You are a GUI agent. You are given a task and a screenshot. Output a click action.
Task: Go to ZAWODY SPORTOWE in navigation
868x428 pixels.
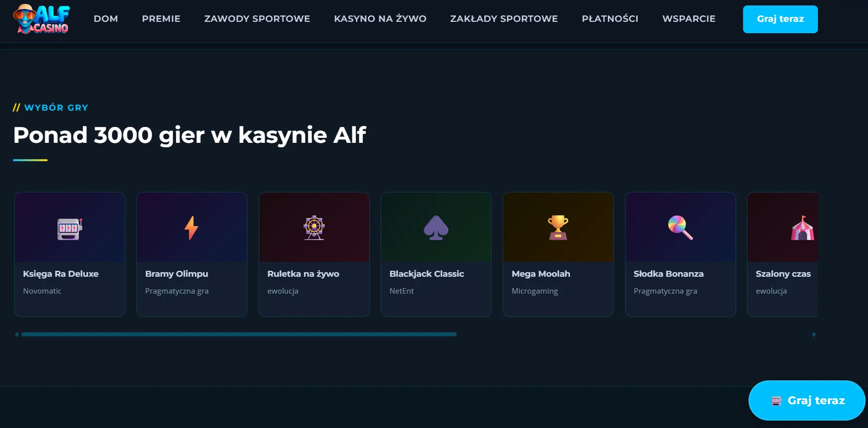tap(257, 19)
